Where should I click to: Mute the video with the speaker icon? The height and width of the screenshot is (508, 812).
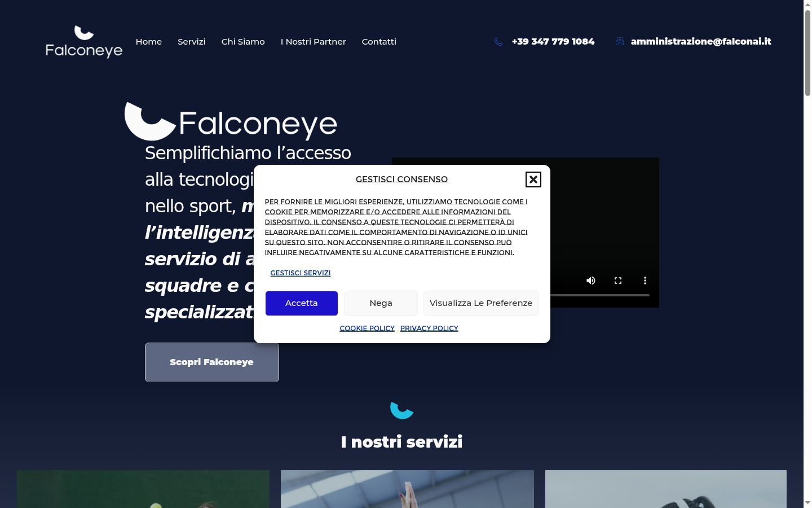point(591,281)
